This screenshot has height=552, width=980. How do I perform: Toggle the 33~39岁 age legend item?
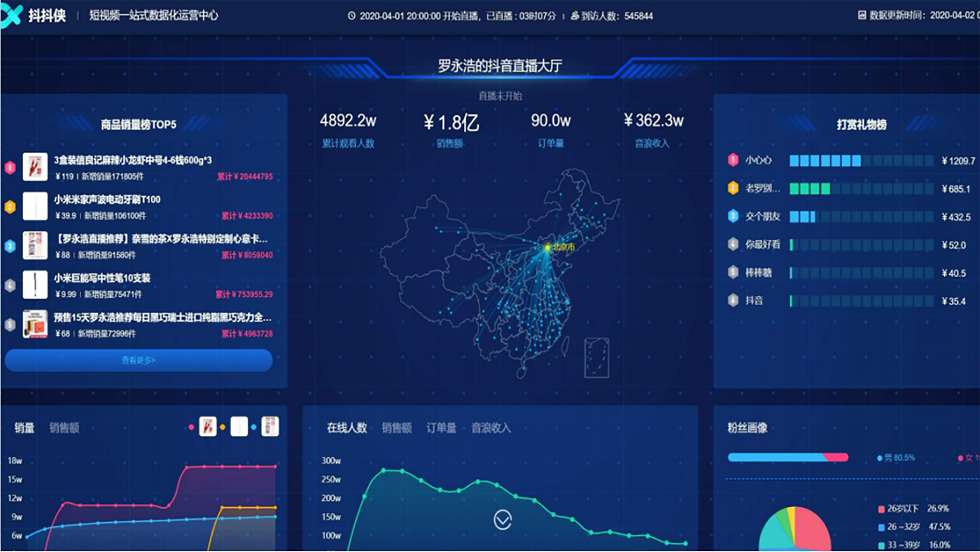click(915, 545)
